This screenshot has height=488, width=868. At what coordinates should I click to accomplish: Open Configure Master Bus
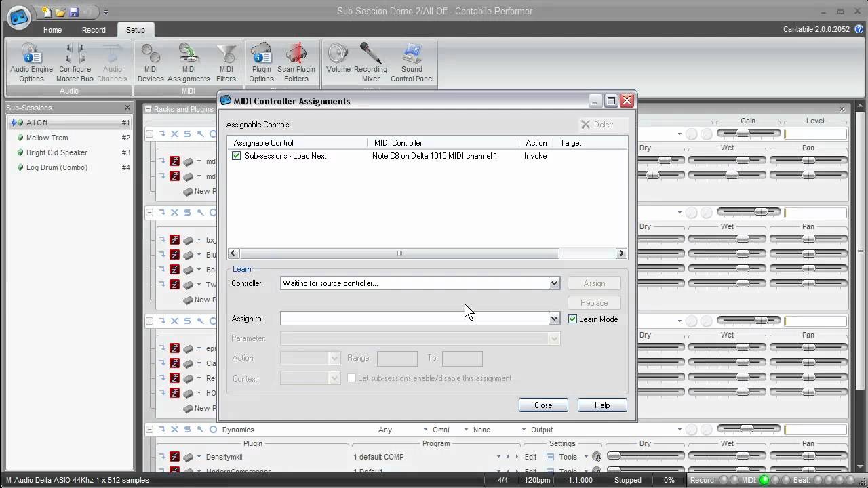(75, 63)
